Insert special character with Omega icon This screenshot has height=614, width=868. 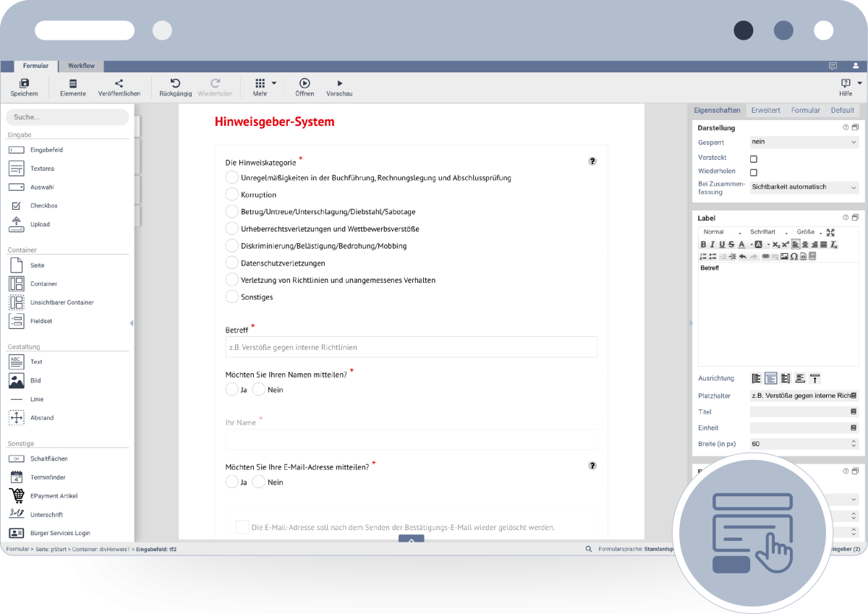[x=793, y=256]
